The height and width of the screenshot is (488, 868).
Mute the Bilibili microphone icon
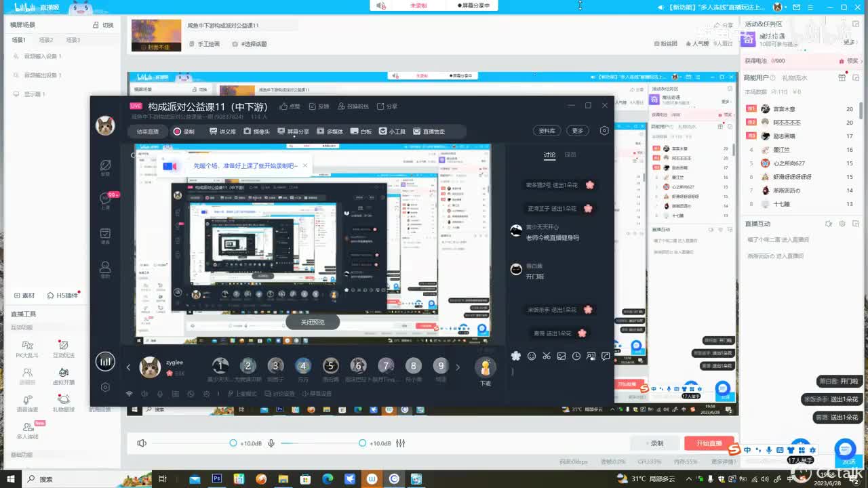click(271, 443)
